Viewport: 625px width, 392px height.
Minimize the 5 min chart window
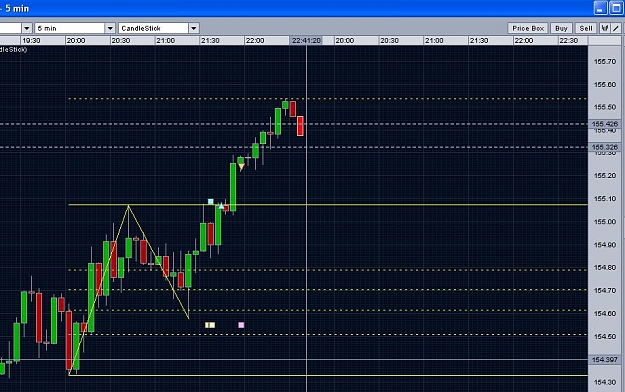pyautogui.click(x=600, y=8)
